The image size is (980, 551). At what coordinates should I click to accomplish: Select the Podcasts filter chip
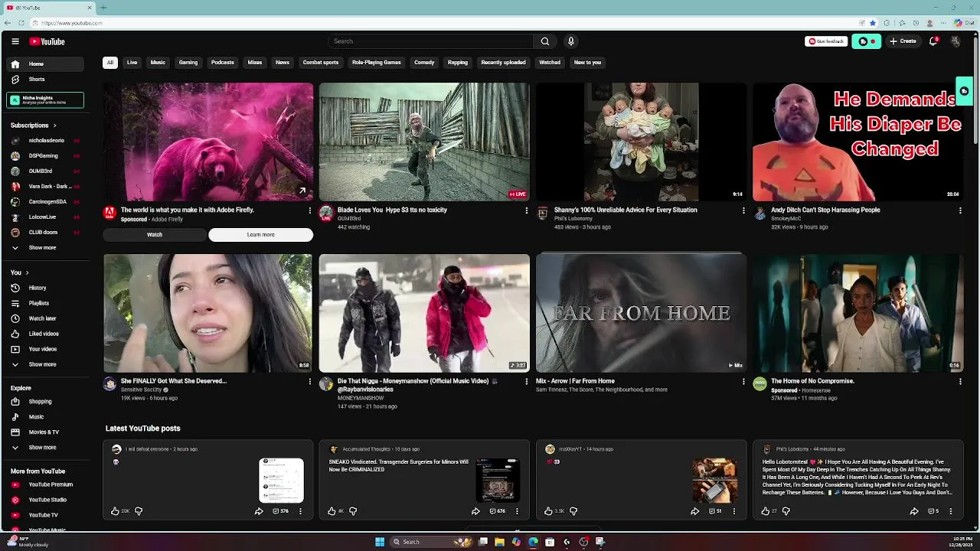pos(223,63)
